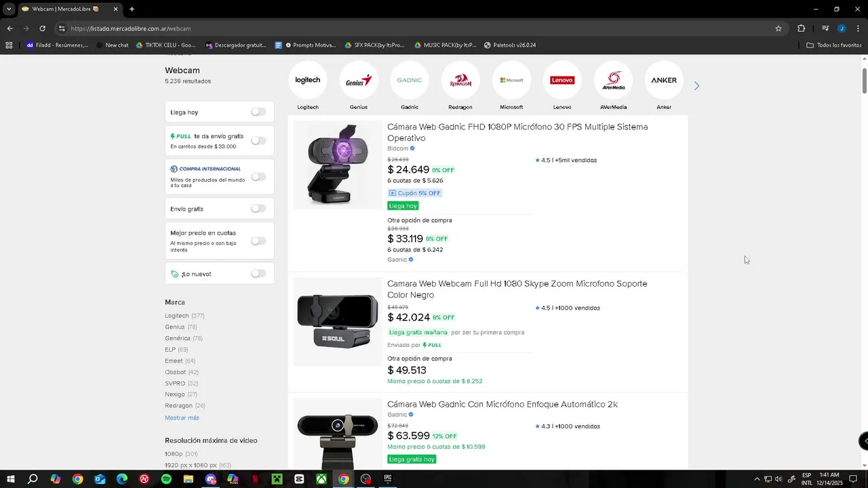Expand brand list with Mostrar más
The width and height of the screenshot is (868, 488).
tap(182, 418)
